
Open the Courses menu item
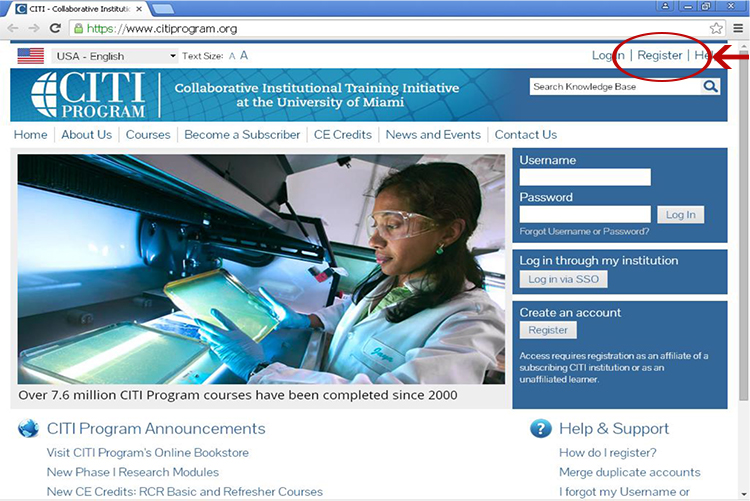(x=148, y=134)
